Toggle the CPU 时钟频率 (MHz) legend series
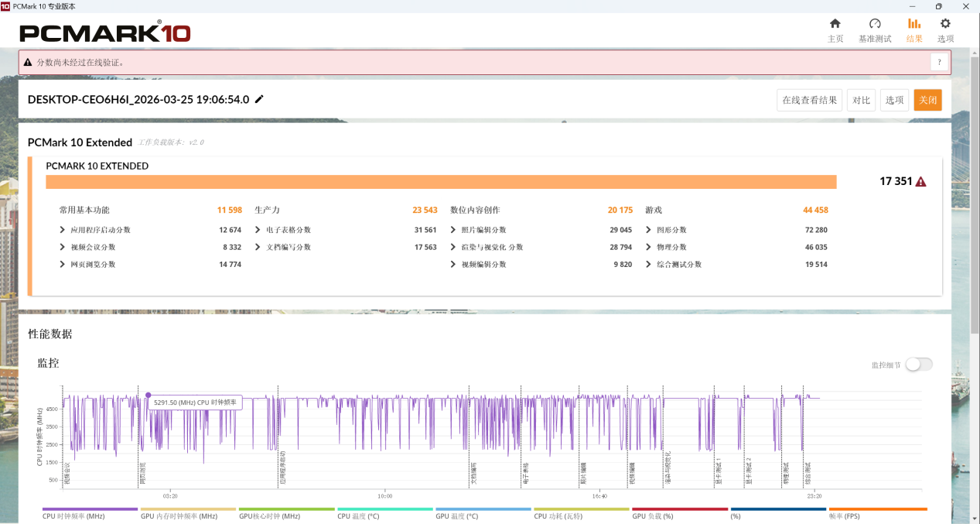Screen dimensions: 980x524 (74, 516)
